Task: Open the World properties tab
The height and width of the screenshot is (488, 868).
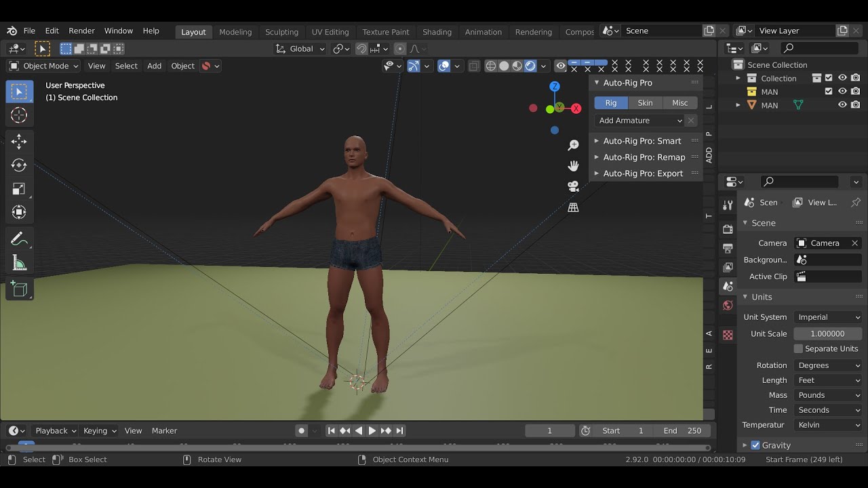Action: point(728,305)
